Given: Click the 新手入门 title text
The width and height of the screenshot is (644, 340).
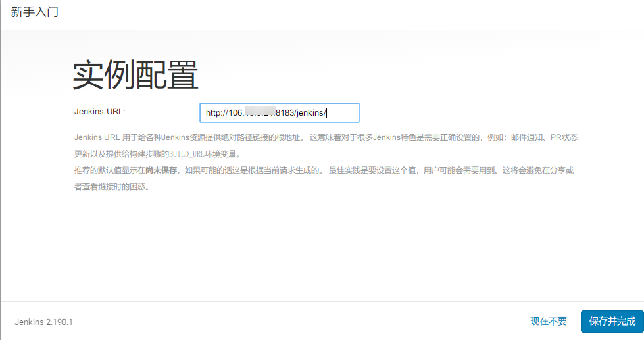Looking at the screenshot, I should (x=35, y=12).
